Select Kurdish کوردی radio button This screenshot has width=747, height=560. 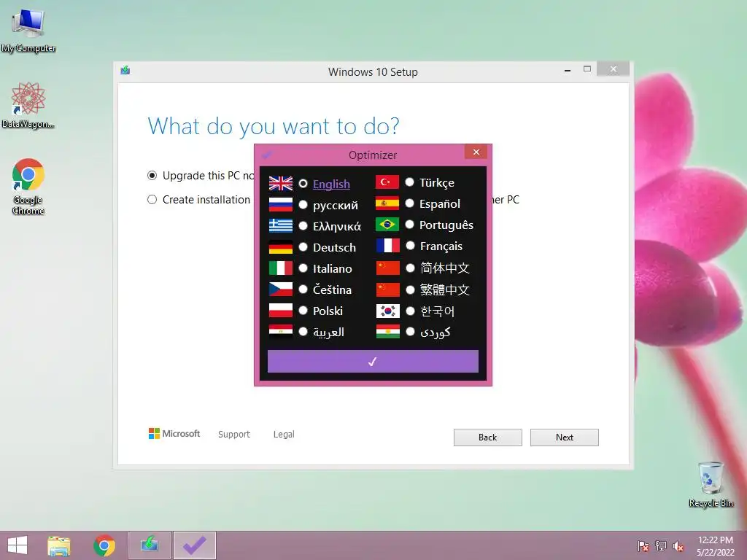pos(410,332)
